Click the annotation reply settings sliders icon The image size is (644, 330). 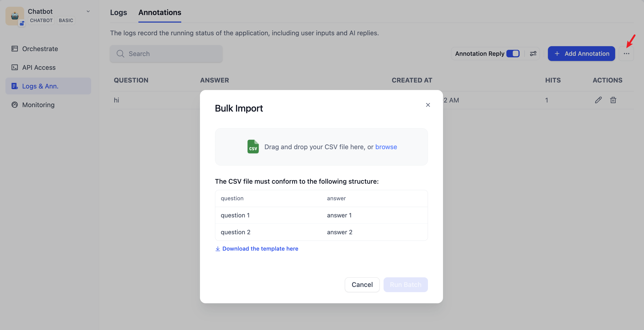[x=533, y=54]
